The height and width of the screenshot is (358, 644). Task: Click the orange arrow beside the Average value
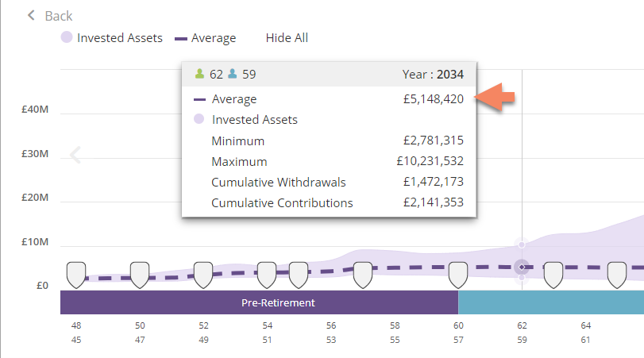click(495, 98)
